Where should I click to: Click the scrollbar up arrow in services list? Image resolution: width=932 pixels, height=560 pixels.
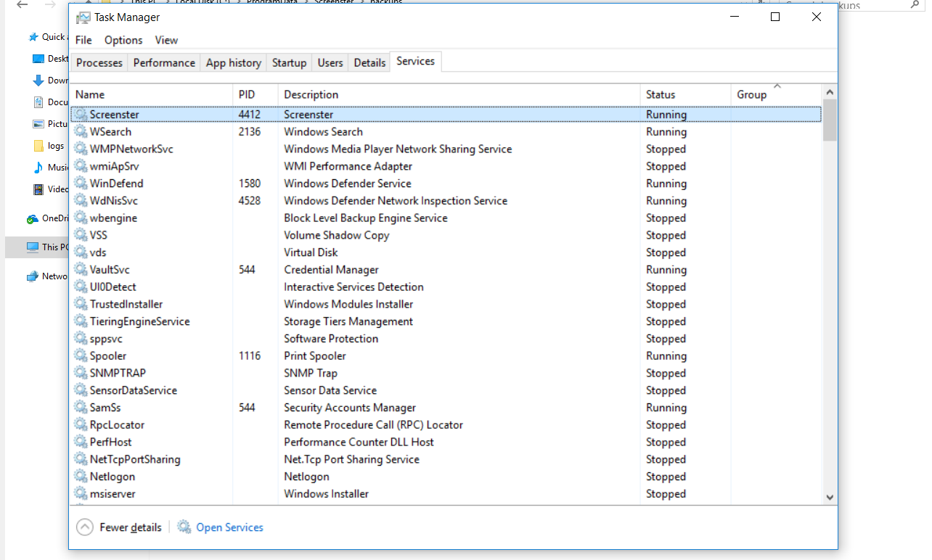[x=830, y=91]
